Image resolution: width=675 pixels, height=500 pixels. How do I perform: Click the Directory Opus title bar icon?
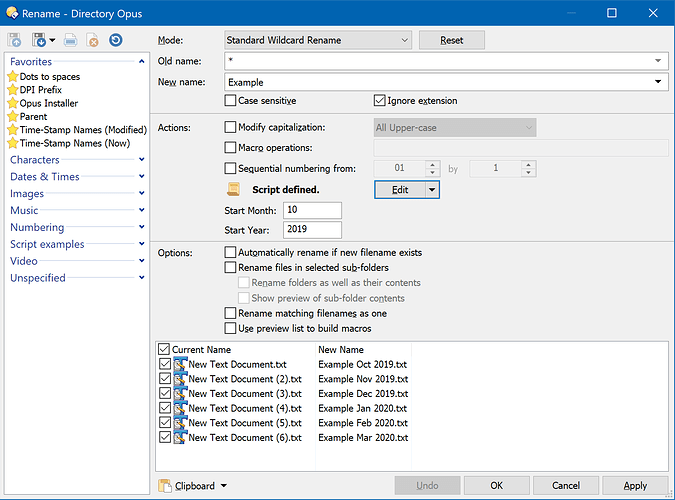(x=12, y=13)
